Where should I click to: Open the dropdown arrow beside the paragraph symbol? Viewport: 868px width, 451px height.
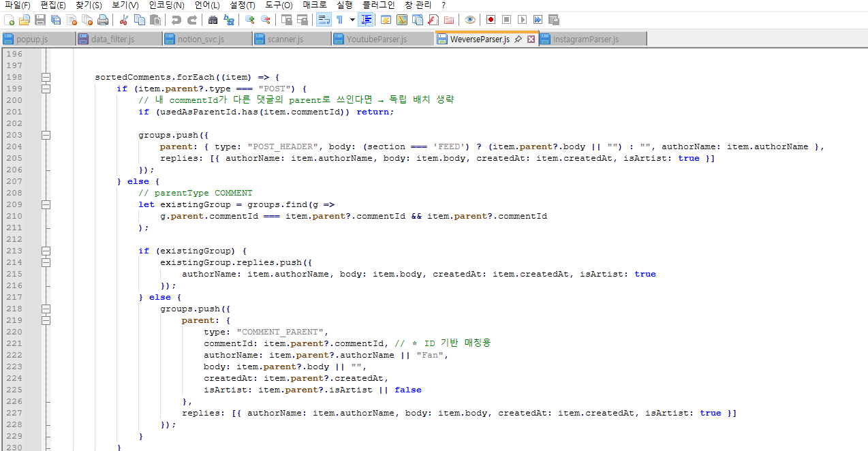pyautogui.click(x=352, y=20)
